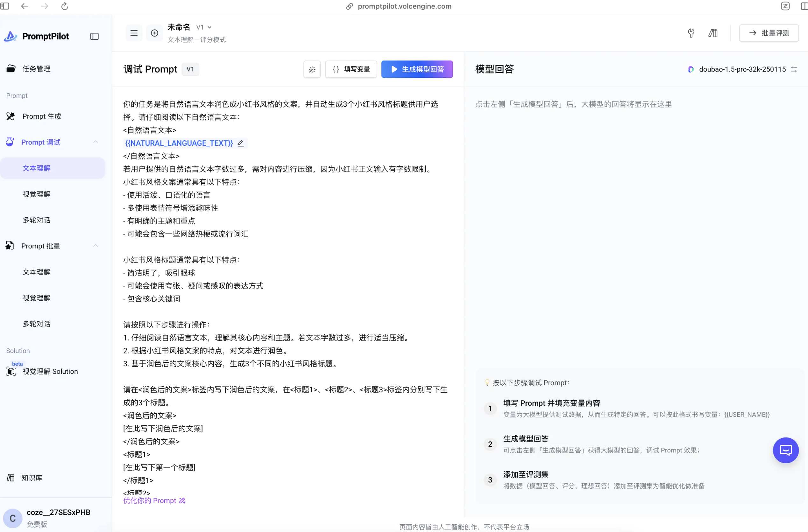Open the hamburger list menu icon
This screenshot has width=808, height=532.
click(134, 33)
